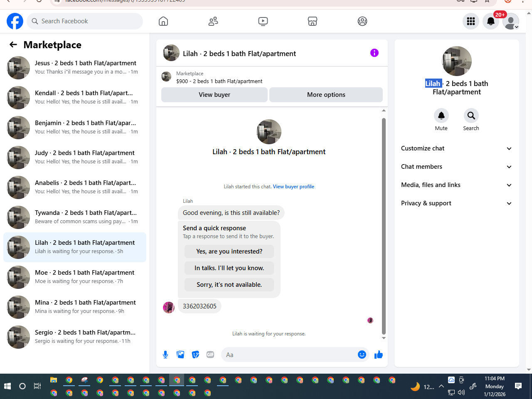Image resolution: width=532 pixels, height=399 pixels.
Task: Open the View buyer profile link
Action: point(293,187)
